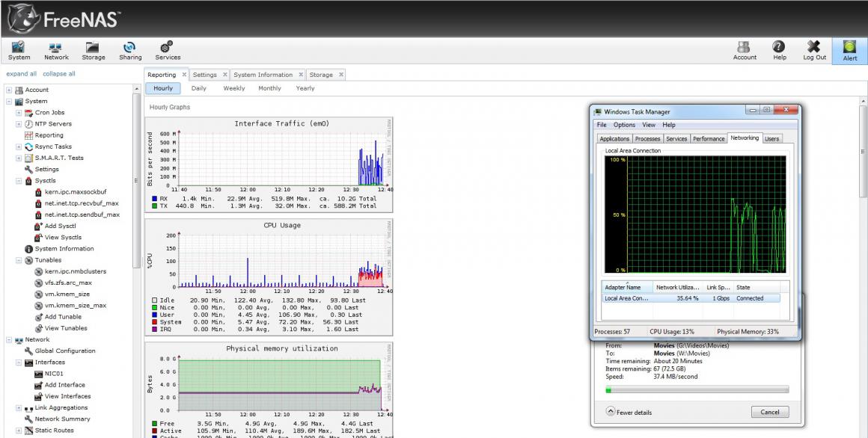
Task: Collapse the Interfaces tree node
Action: (18, 363)
